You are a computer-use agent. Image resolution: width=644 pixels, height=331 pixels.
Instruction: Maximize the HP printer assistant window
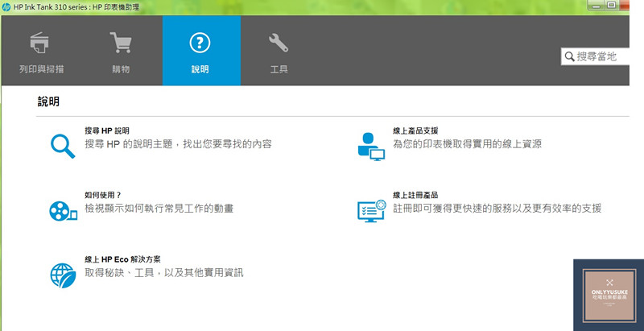611,5
